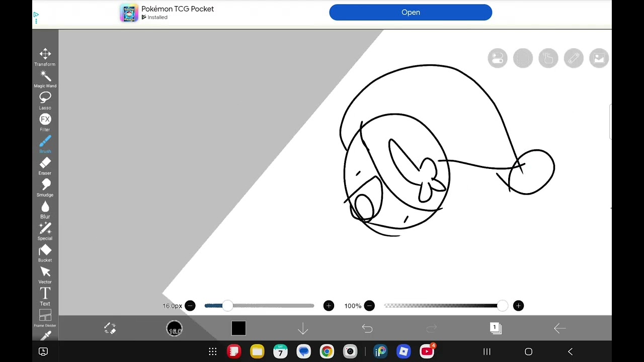Launch the red notes app in taskbar
Viewport: 644px width, 362px height.
click(x=234, y=351)
